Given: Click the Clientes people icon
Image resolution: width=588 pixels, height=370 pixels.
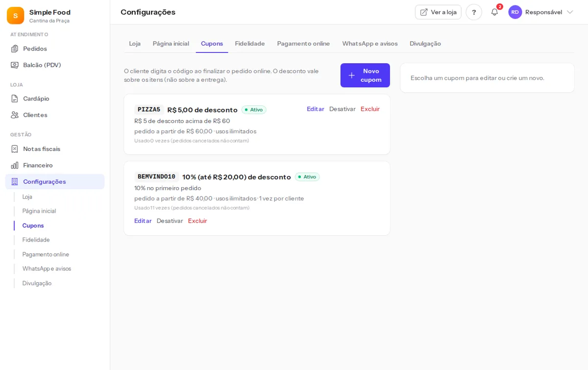Looking at the screenshot, I should pos(15,115).
